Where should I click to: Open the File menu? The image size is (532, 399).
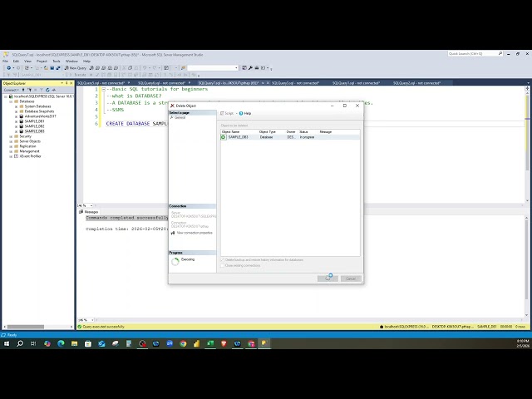5,62
